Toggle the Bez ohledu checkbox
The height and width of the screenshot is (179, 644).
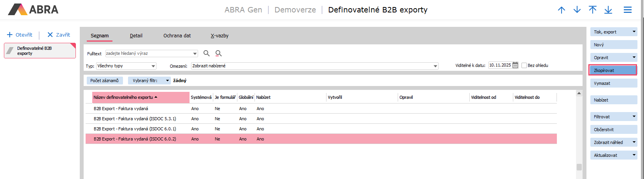[x=524, y=65]
